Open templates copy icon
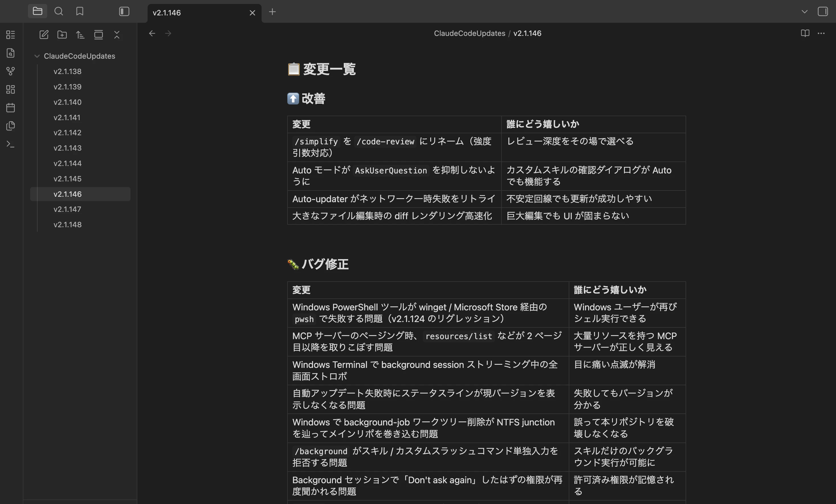The height and width of the screenshot is (504, 836). (11, 126)
